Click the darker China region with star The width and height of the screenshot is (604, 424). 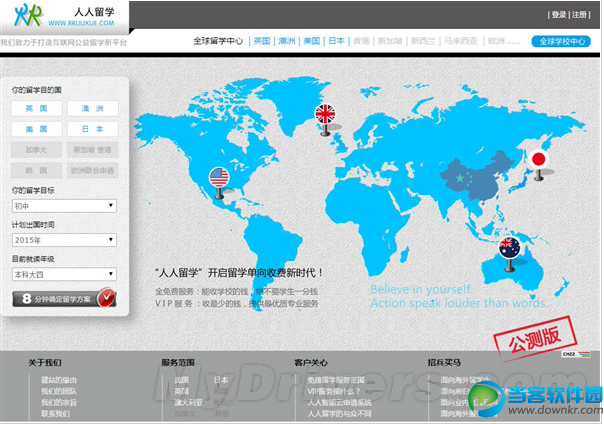click(478, 176)
